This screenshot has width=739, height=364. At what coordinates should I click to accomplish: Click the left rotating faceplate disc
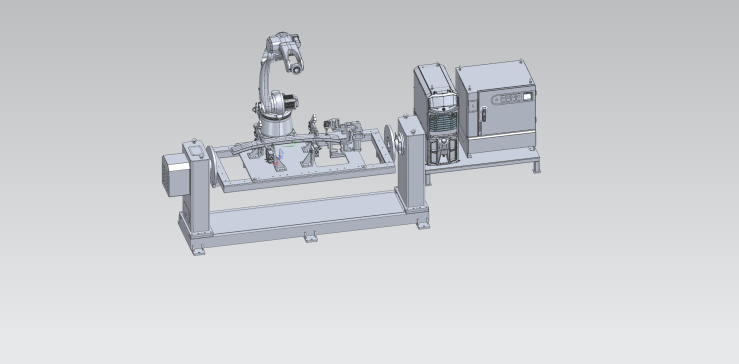(212, 165)
